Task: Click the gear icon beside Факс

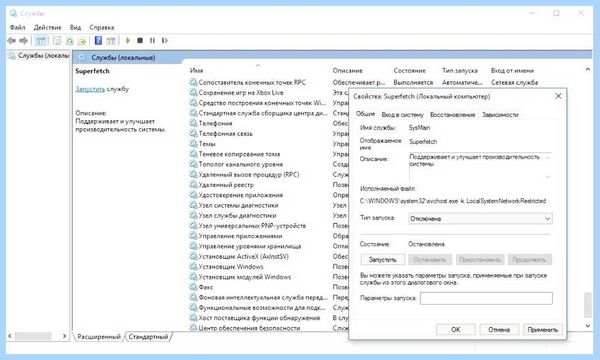Action: tap(193, 287)
